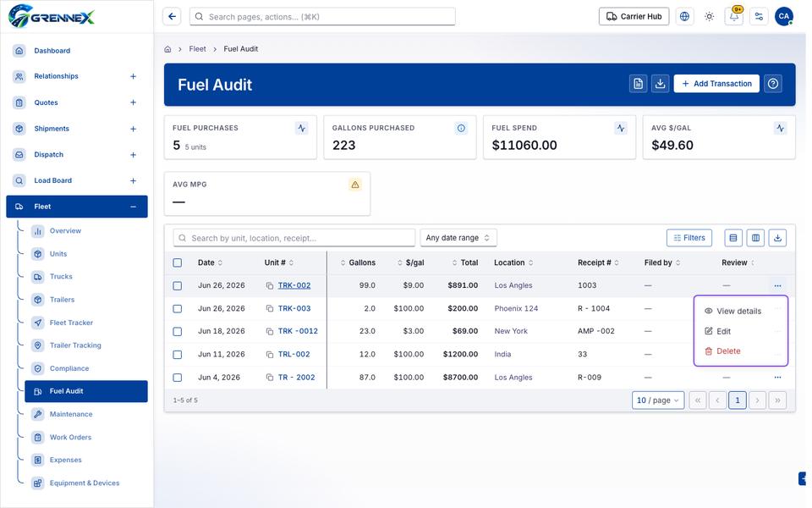Click the help question mark icon
The image size is (812, 508).
772,84
